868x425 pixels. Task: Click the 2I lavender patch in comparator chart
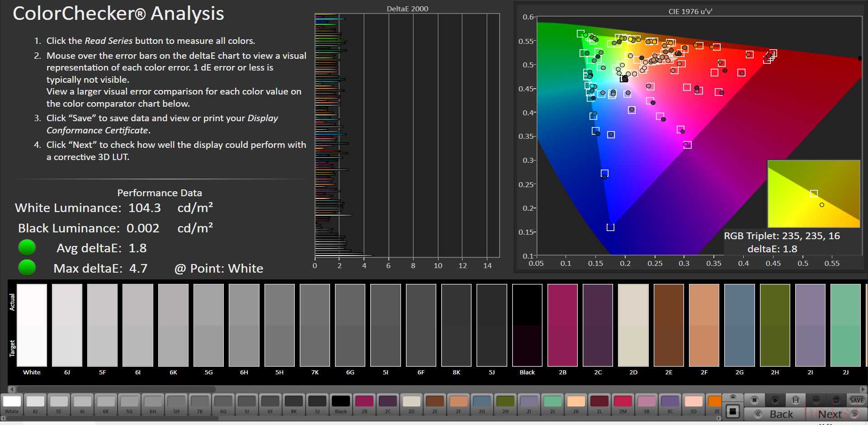coord(810,325)
